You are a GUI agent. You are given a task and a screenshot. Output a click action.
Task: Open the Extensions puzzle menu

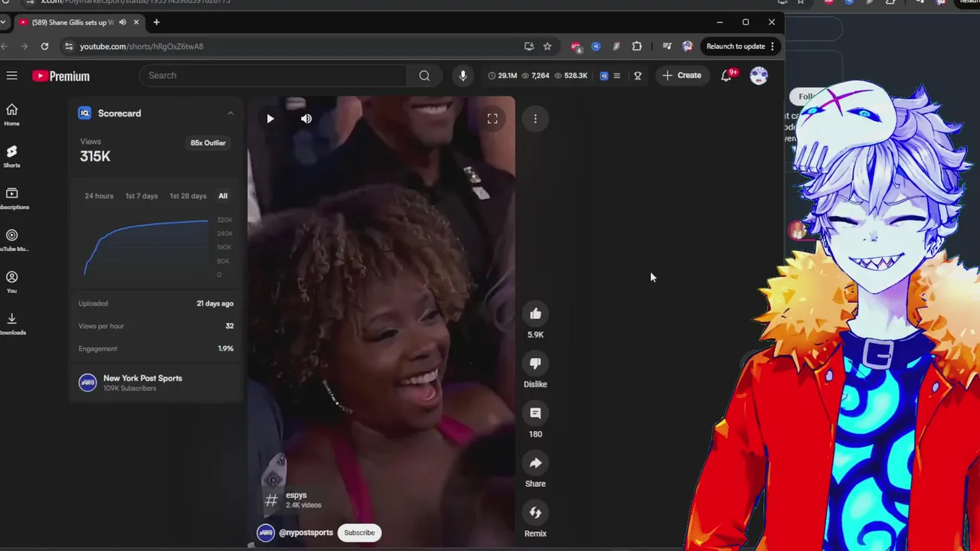pos(637,47)
